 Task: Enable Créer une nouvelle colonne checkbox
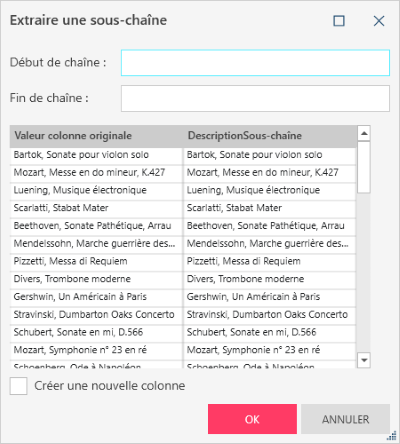(18, 386)
